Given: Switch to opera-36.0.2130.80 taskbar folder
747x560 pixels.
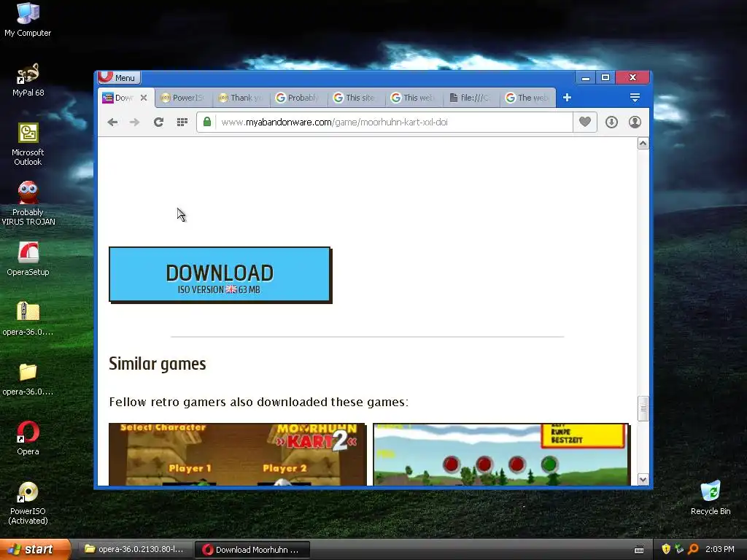Looking at the screenshot, I should (135, 550).
